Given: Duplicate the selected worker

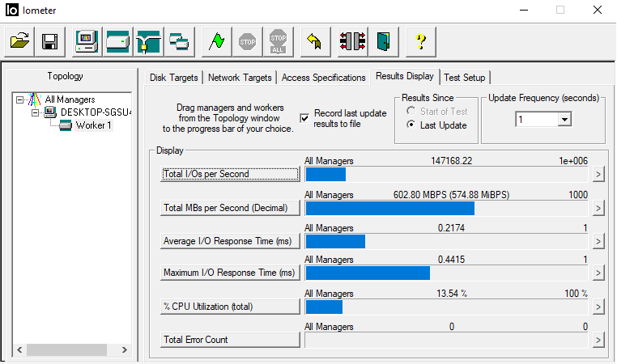Looking at the screenshot, I should pyautogui.click(x=179, y=41).
